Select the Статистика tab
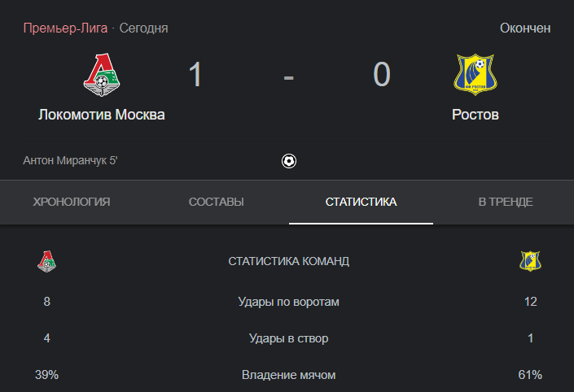This screenshot has width=574, height=392. 361,202
